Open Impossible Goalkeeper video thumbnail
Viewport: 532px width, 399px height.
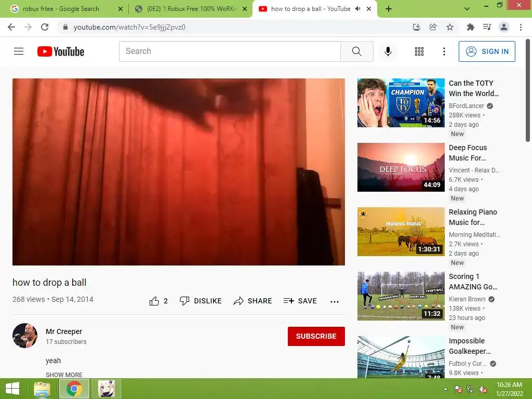(x=401, y=357)
